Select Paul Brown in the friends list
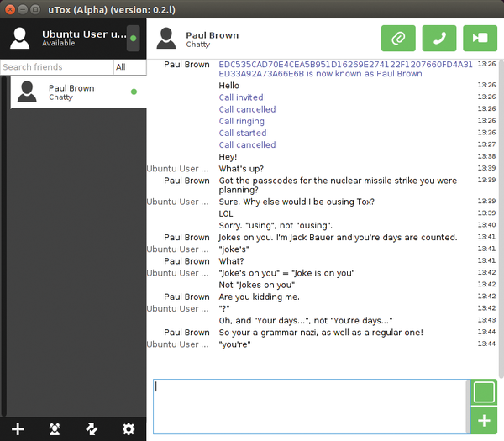The height and width of the screenshot is (441, 504). (x=76, y=92)
